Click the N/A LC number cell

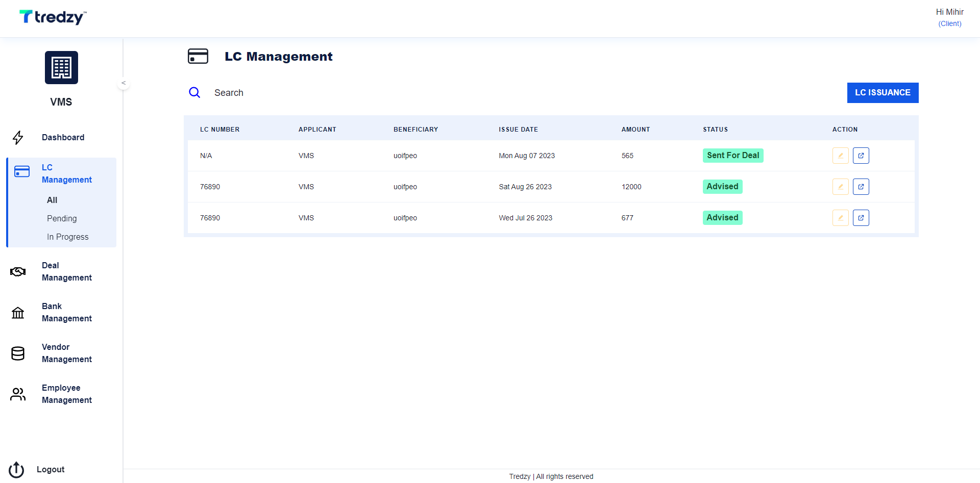[x=206, y=156]
